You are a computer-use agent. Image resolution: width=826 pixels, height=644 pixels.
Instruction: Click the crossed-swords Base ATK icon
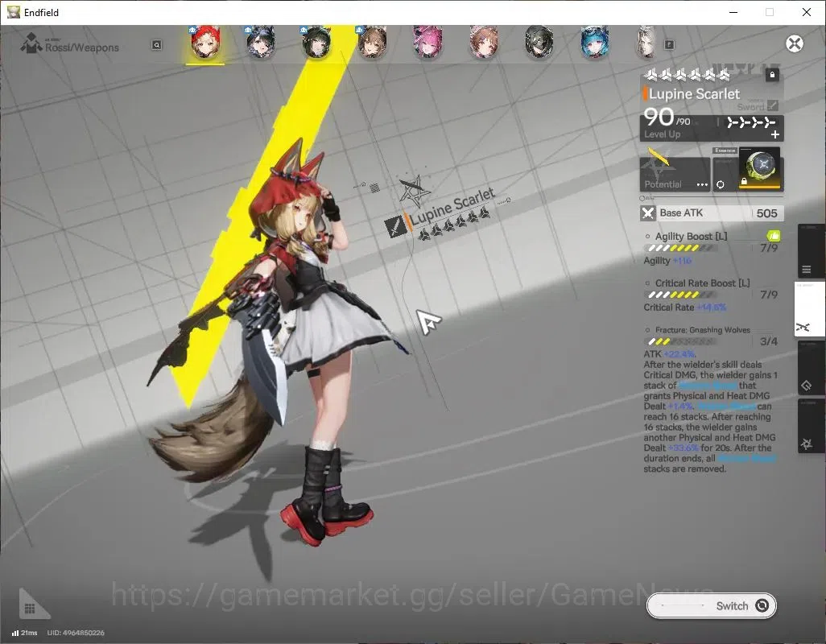[648, 213]
